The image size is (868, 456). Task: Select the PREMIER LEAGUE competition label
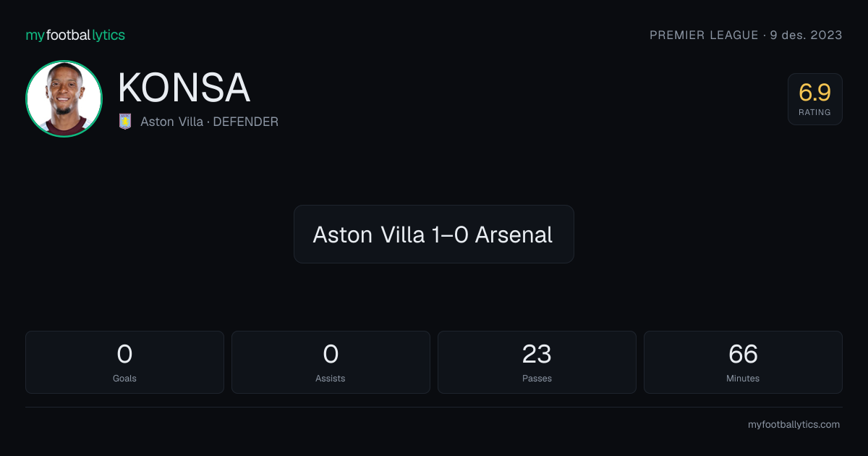(x=704, y=35)
